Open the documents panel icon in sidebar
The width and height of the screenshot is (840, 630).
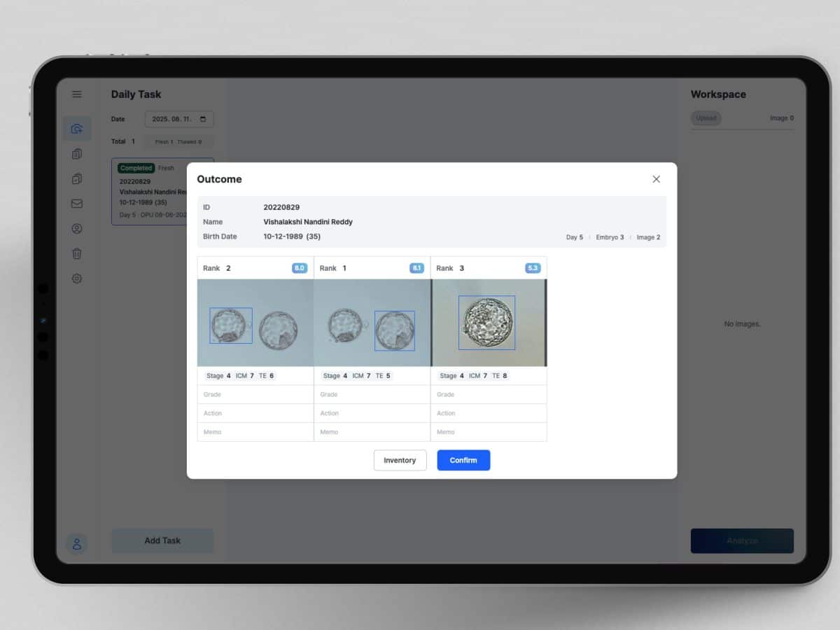coord(77,153)
